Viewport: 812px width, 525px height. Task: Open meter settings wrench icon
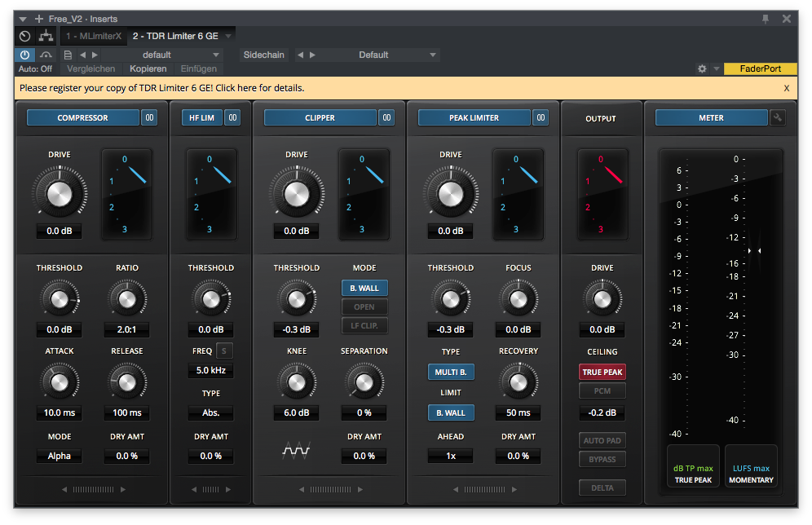tap(777, 117)
